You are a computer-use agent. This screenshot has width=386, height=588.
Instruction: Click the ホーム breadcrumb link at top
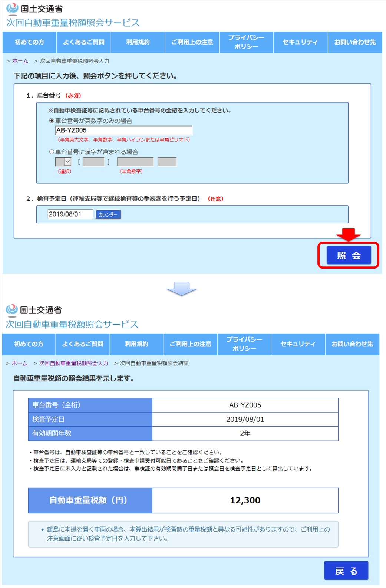coord(20,61)
